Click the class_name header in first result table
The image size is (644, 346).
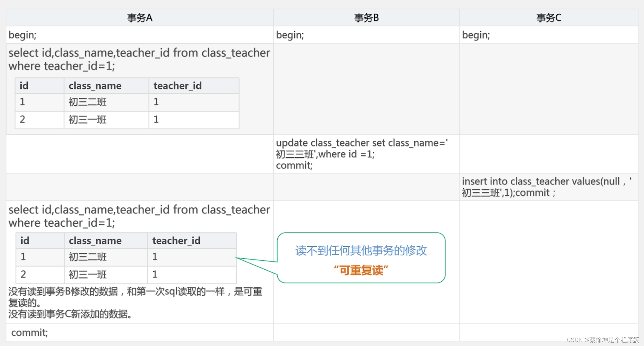95,85
